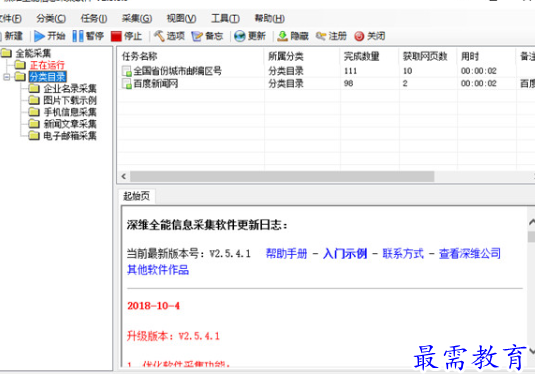This screenshot has height=389, width=535.
Task: Open the 入门示例 link
Action: (345, 254)
